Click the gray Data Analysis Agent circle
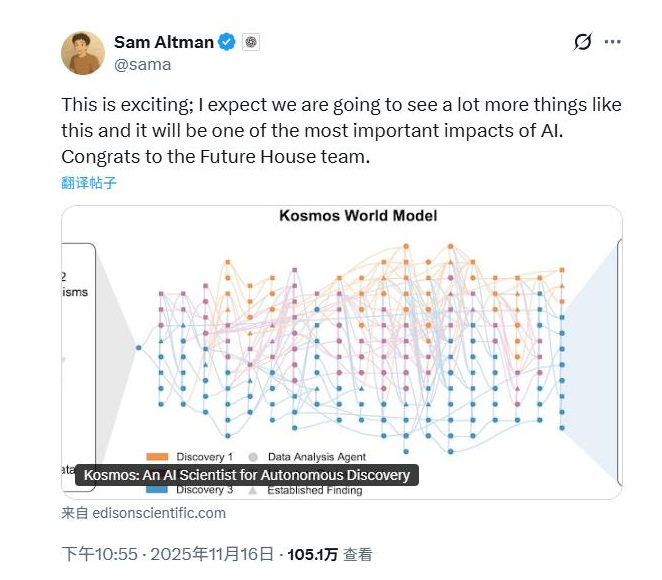The width and height of the screenshot is (662, 580). pos(253,457)
